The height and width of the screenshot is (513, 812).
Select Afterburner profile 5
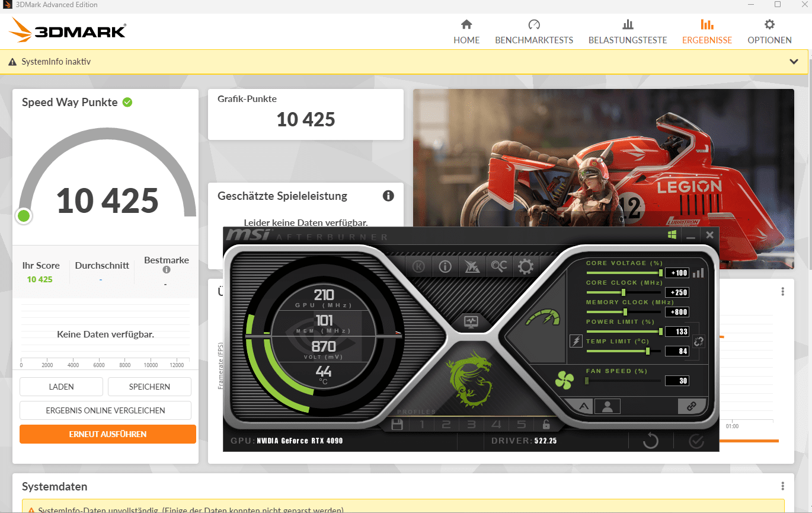pos(521,425)
